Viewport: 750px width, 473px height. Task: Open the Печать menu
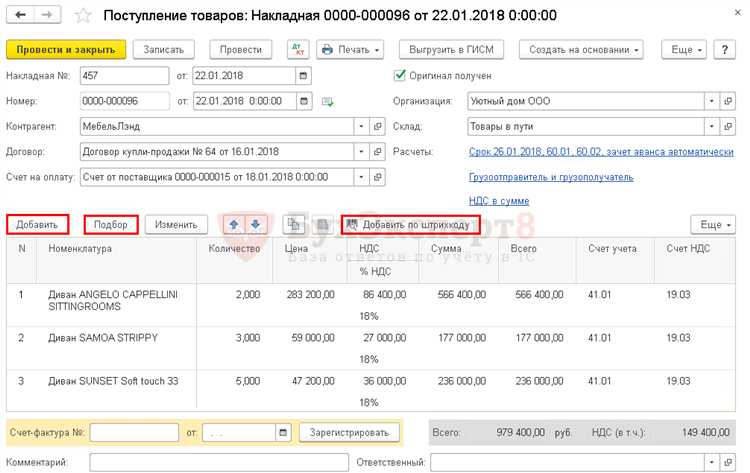coord(350,49)
